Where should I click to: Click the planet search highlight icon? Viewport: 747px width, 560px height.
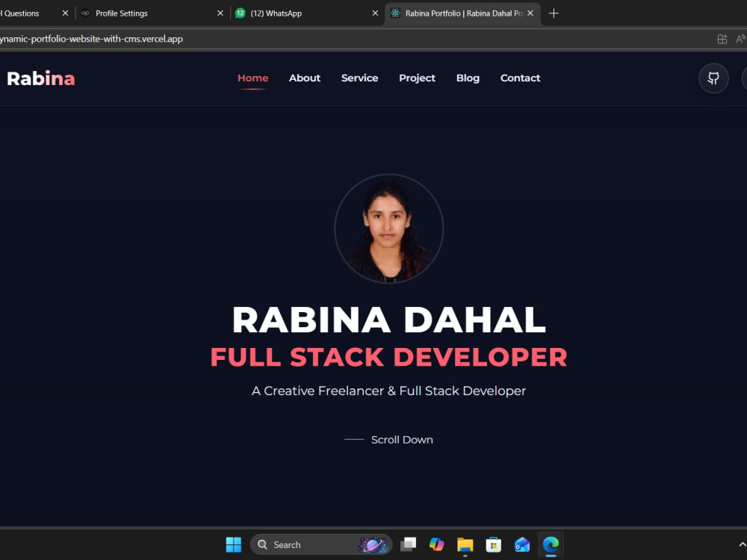(x=373, y=545)
